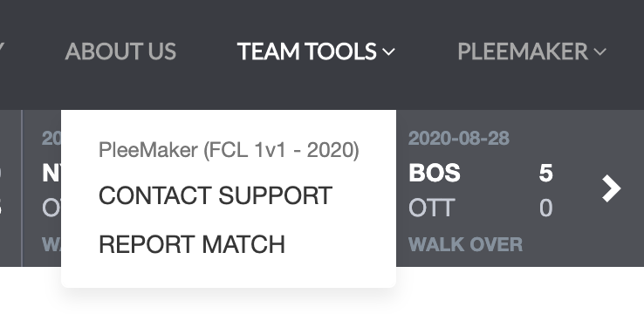Open the BOS team entry

pyautogui.click(x=435, y=173)
